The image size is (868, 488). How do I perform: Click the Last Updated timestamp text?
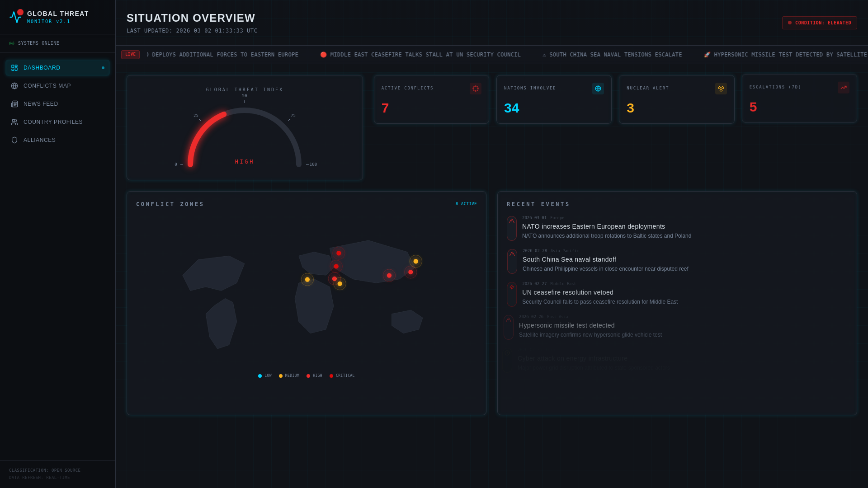pos(192,31)
